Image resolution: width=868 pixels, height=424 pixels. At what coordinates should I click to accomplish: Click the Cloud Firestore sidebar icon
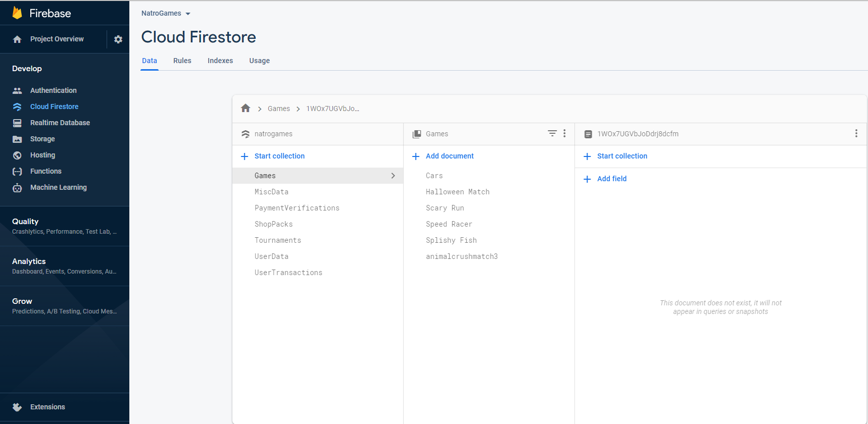17,107
